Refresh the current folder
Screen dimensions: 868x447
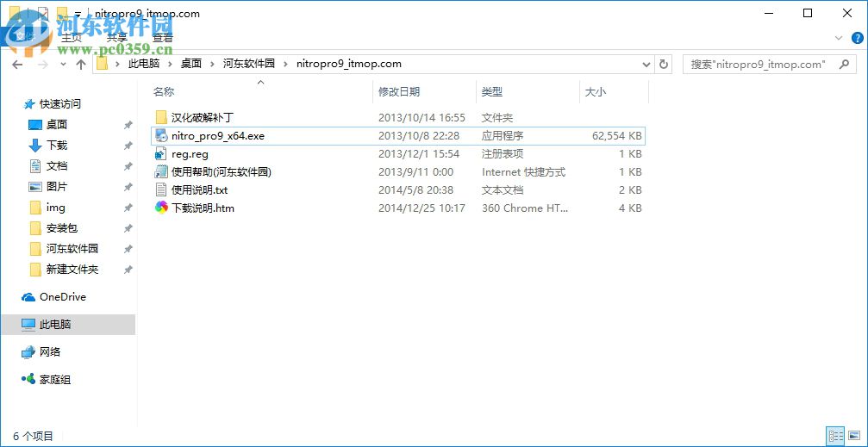(663, 65)
